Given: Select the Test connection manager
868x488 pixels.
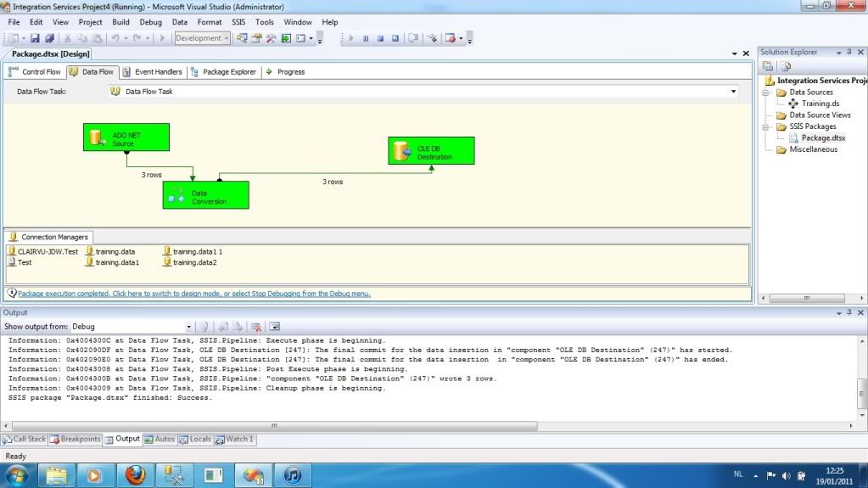Looking at the screenshot, I should pyautogui.click(x=20, y=262).
